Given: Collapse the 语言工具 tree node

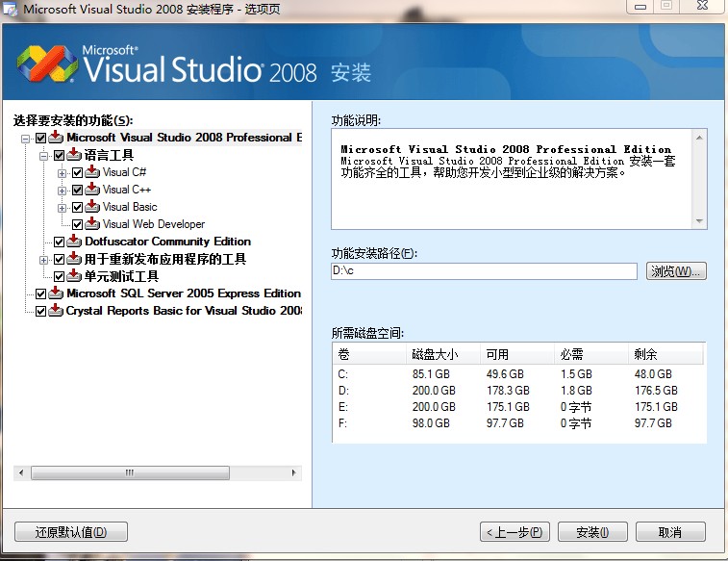Looking at the screenshot, I should pyautogui.click(x=43, y=156).
